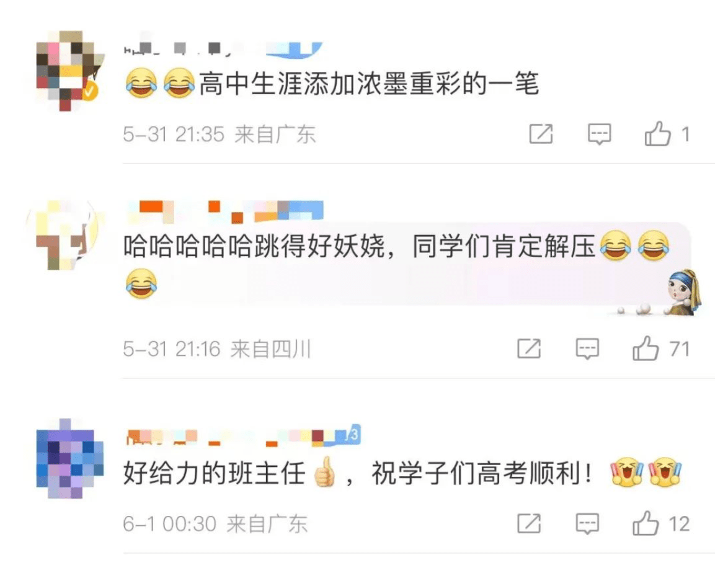
Task: Share the first comment from 广东
Action: pyautogui.click(x=541, y=134)
